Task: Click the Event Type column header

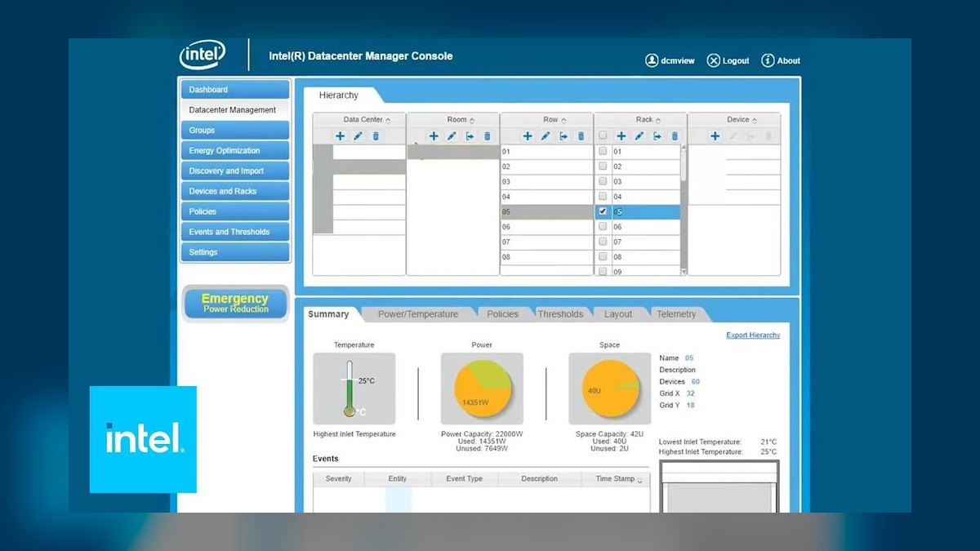Action: [x=464, y=479]
